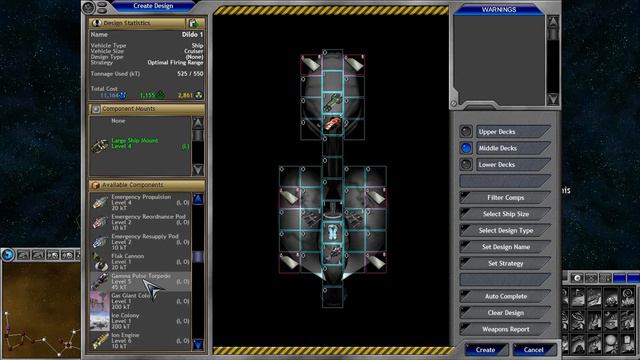Click the bottom-right armor plate slot
This screenshot has height=360, width=640.
(x=376, y=262)
